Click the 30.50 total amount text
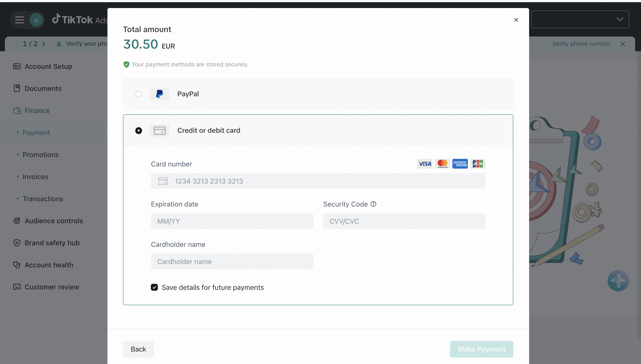 point(140,44)
